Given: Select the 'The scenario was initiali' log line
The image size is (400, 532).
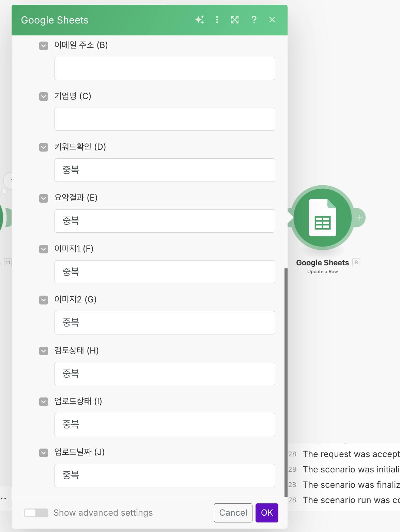Looking at the screenshot, I should click(351, 469).
